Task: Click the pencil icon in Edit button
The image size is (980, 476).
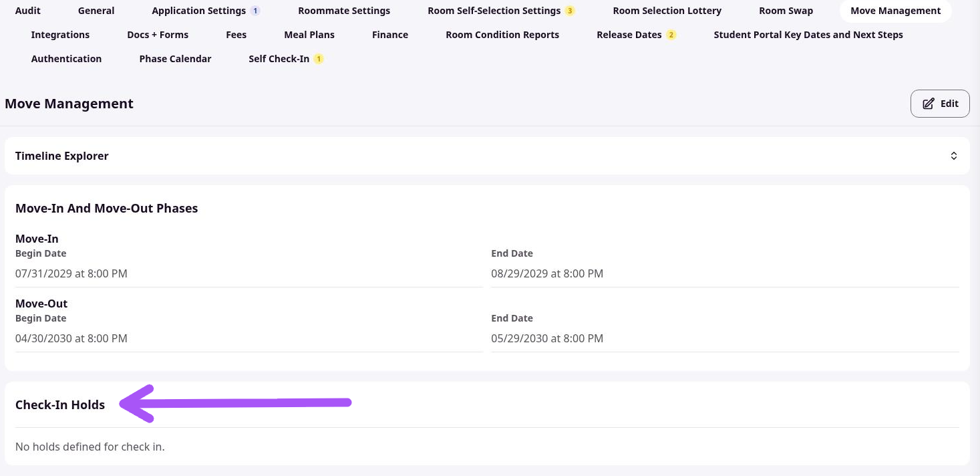Action: (928, 104)
